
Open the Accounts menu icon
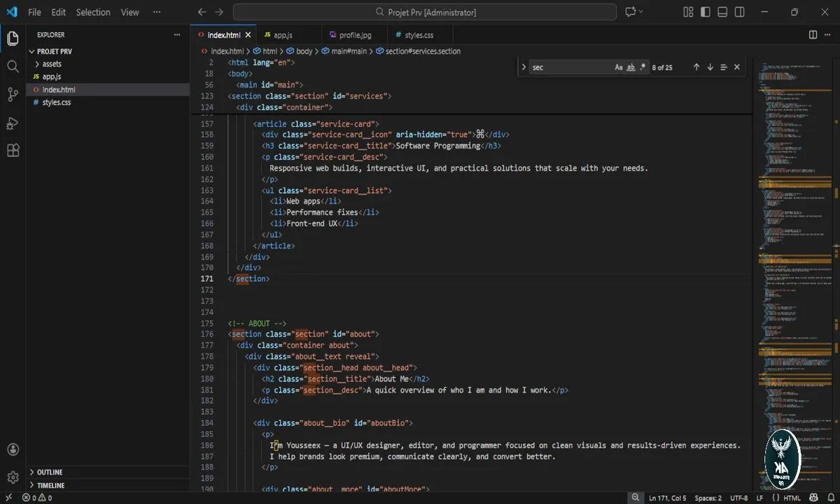[x=13, y=450]
